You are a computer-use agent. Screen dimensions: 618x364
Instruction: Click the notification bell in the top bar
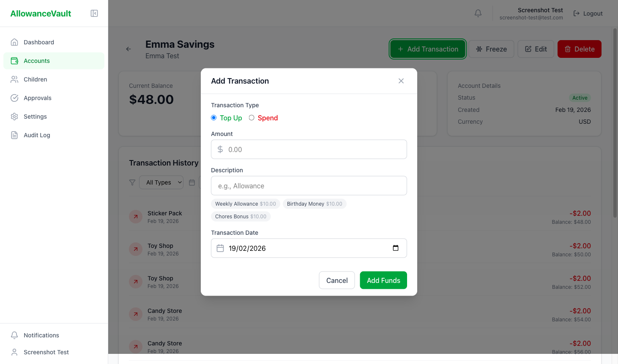coord(478,13)
